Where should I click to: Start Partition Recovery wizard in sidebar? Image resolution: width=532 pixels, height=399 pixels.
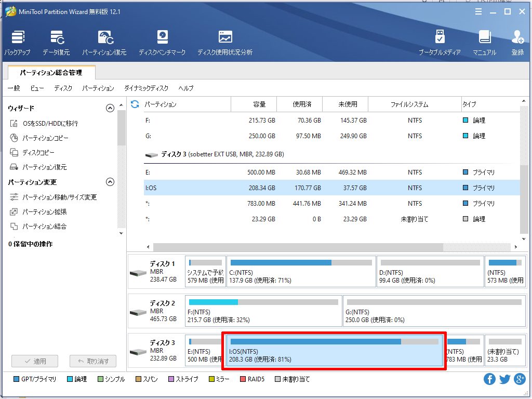click(x=38, y=167)
